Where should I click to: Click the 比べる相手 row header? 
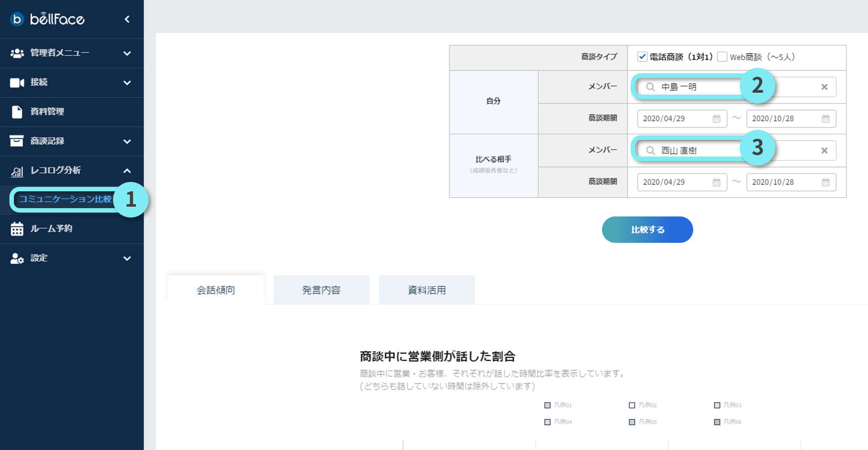pyautogui.click(x=493, y=166)
